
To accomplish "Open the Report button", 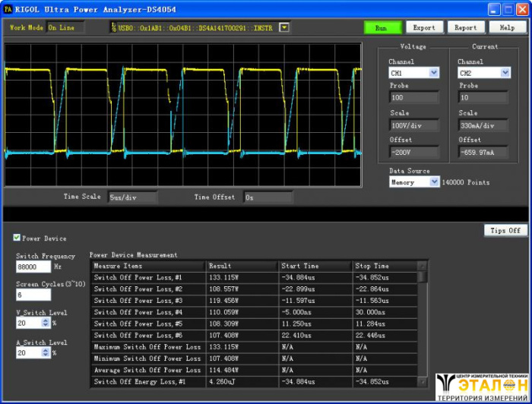I will click(466, 27).
